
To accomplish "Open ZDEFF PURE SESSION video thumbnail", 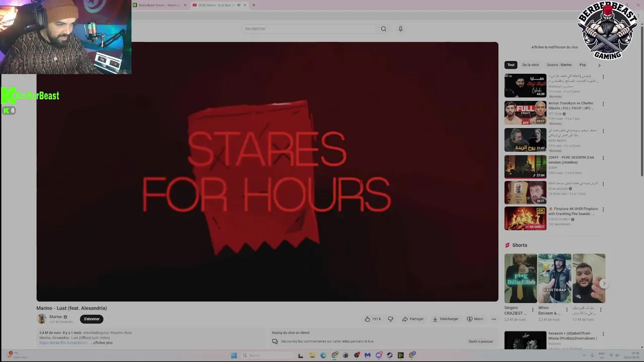I will point(525,166).
